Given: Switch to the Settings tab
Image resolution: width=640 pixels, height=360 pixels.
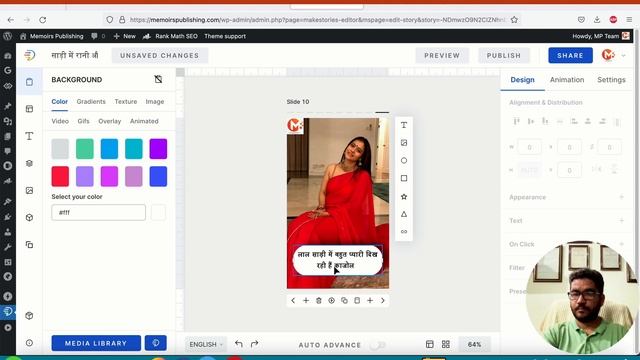Looking at the screenshot, I should coord(611,80).
